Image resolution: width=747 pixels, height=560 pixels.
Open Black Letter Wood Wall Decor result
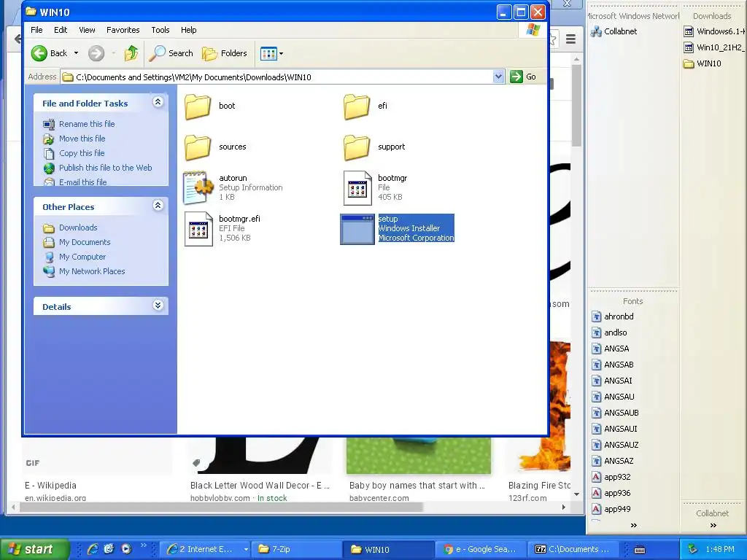point(260,486)
